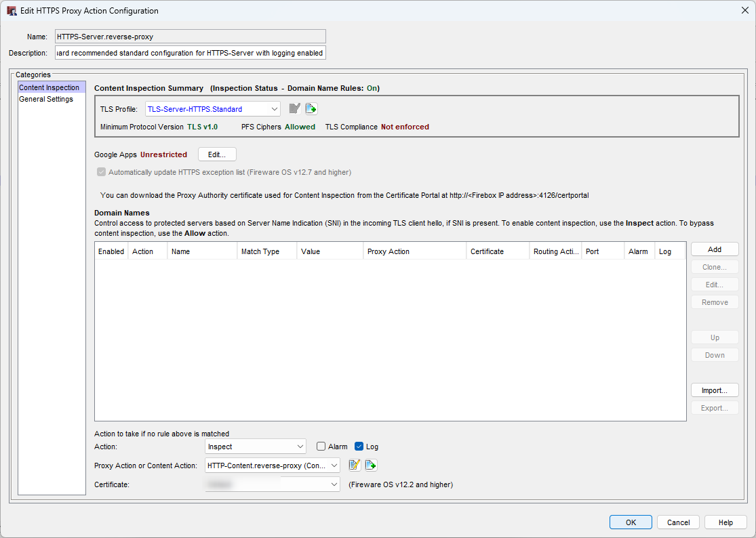Image resolution: width=756 pixels, height=538 pixels.
Task: Clone the Proxy Action or Content Action icon
Action: tap(371, 465)
